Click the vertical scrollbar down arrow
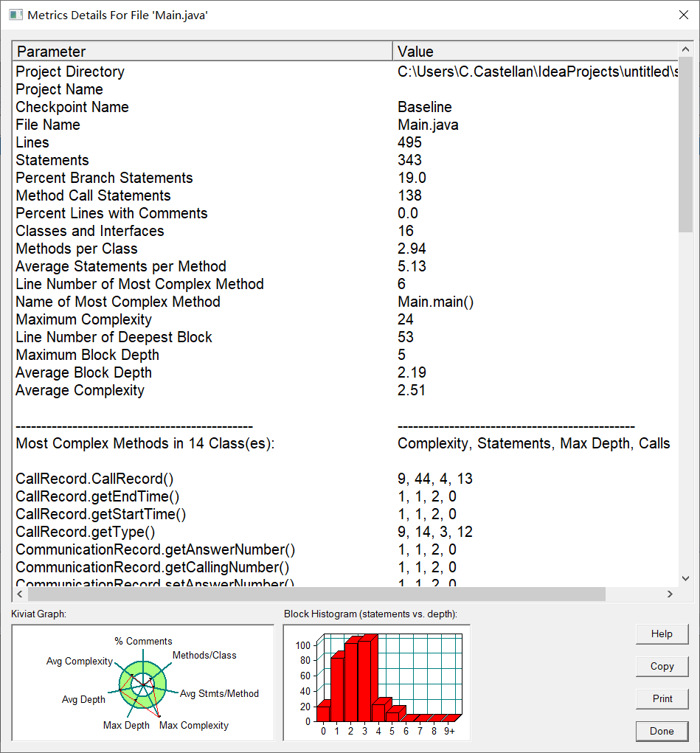 point(685,579)
